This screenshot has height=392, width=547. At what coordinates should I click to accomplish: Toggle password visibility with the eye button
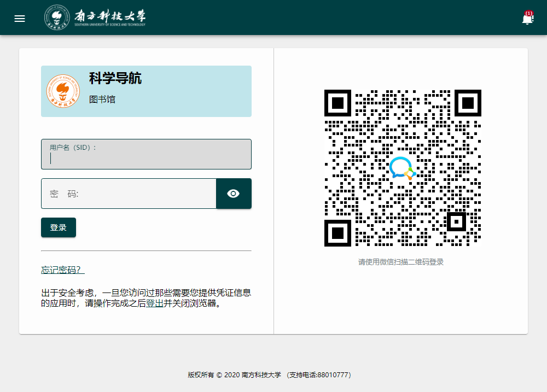point(234,194)
